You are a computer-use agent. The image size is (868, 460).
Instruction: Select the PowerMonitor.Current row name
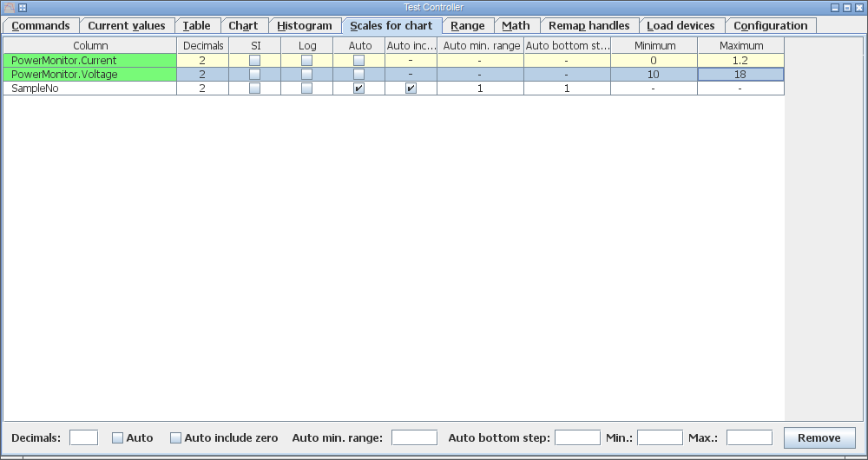pos(90,61)
